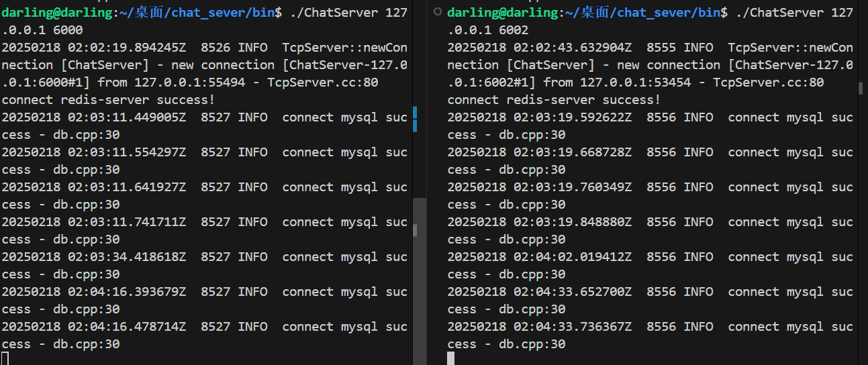Click the gray thumb on left terminal scrollbar
868x365 pixels.
tap(415, 230)
